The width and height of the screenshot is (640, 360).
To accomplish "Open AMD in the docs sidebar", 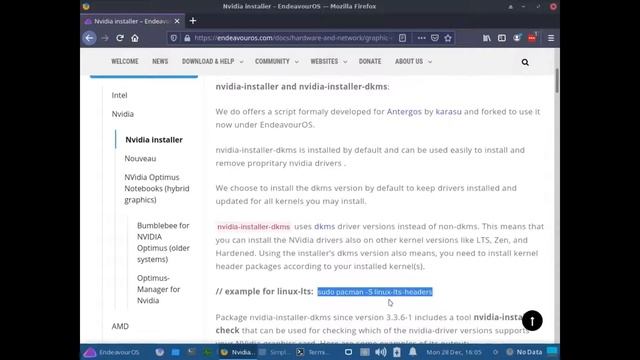I will (x=120, y=326).
